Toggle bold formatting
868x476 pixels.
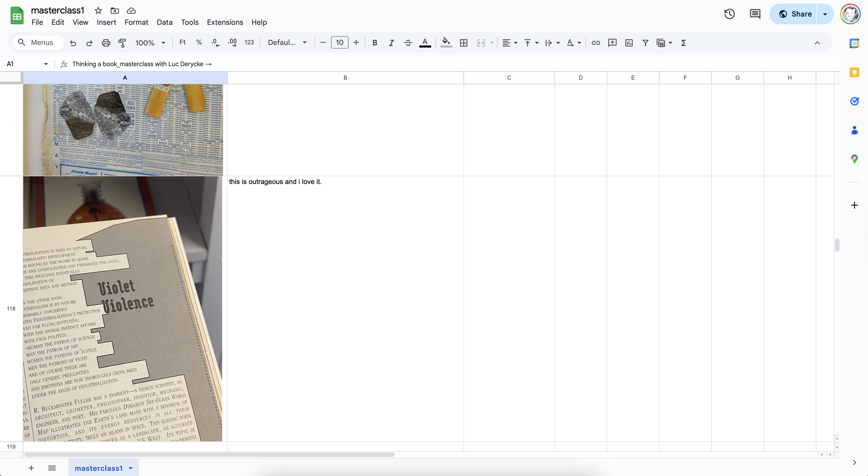[x=375, y=43]
